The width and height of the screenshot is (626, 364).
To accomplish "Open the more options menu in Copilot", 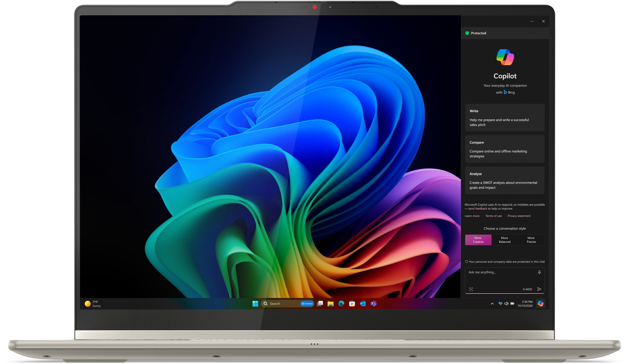I will pos(531,21).
